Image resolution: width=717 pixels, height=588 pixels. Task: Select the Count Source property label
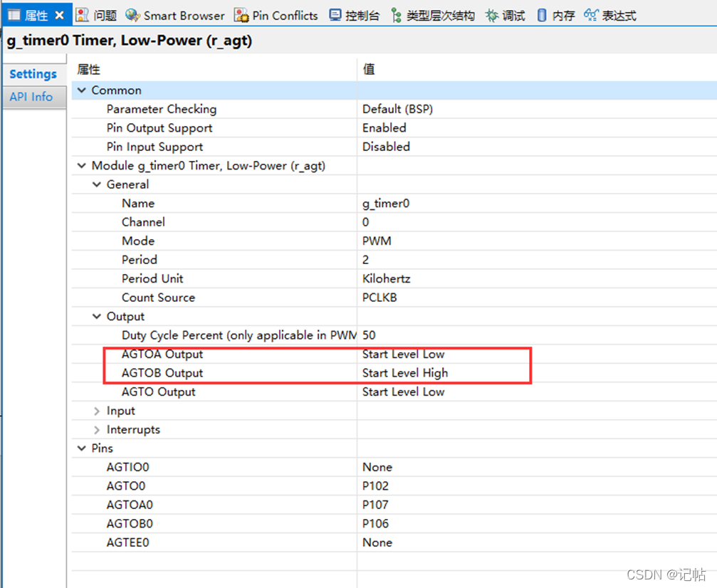pyautogui.click(x=158, y=298)
